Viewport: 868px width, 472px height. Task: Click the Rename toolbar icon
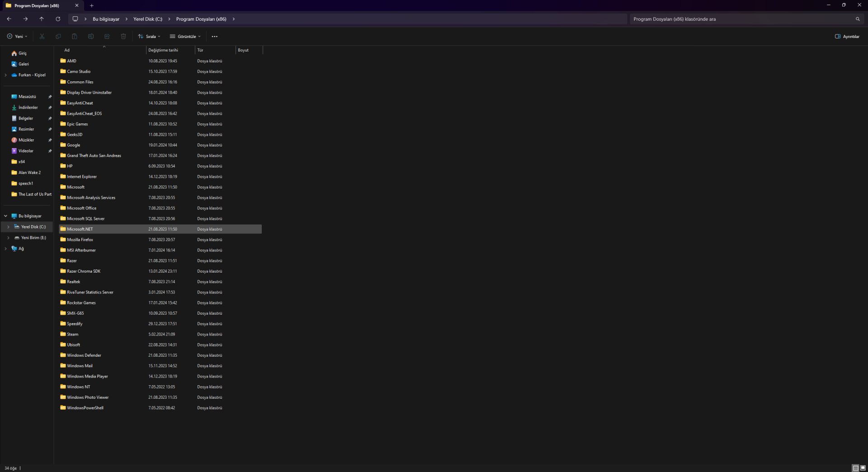(91, 36)
